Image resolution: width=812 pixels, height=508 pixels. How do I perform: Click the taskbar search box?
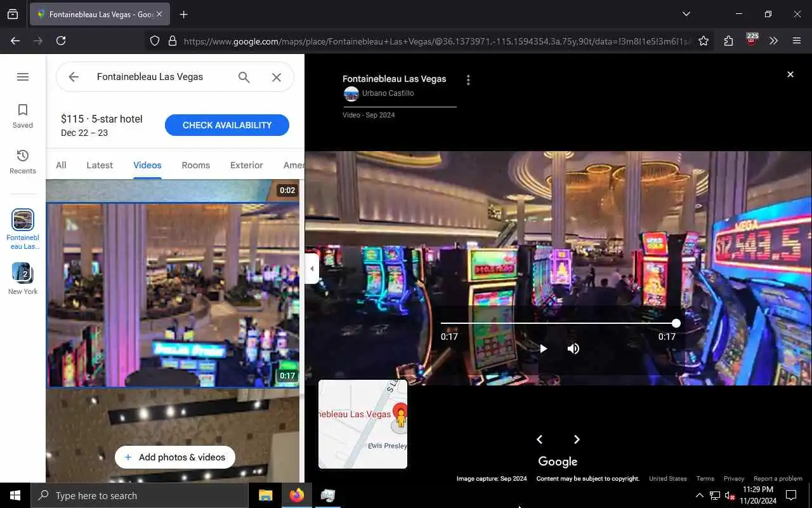click(x=139, y=495)
